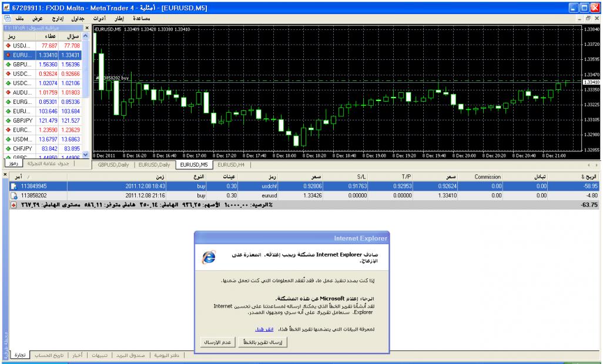This screenshot has height=364, width=603.
Task: Click the انقر هنا (click here) link
Action: click(x=263, y=329)
